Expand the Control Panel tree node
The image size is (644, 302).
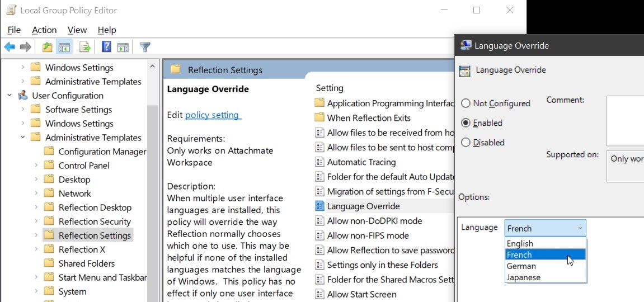(36, 166)
